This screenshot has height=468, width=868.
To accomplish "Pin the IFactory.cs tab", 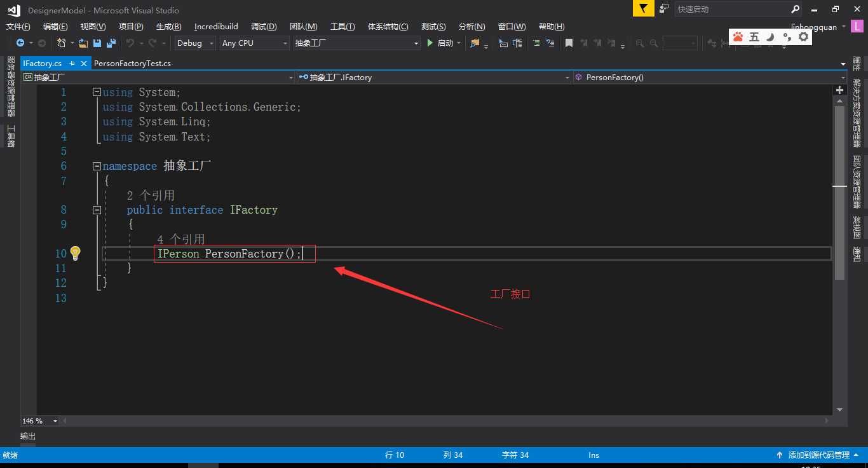I will 72,64.
